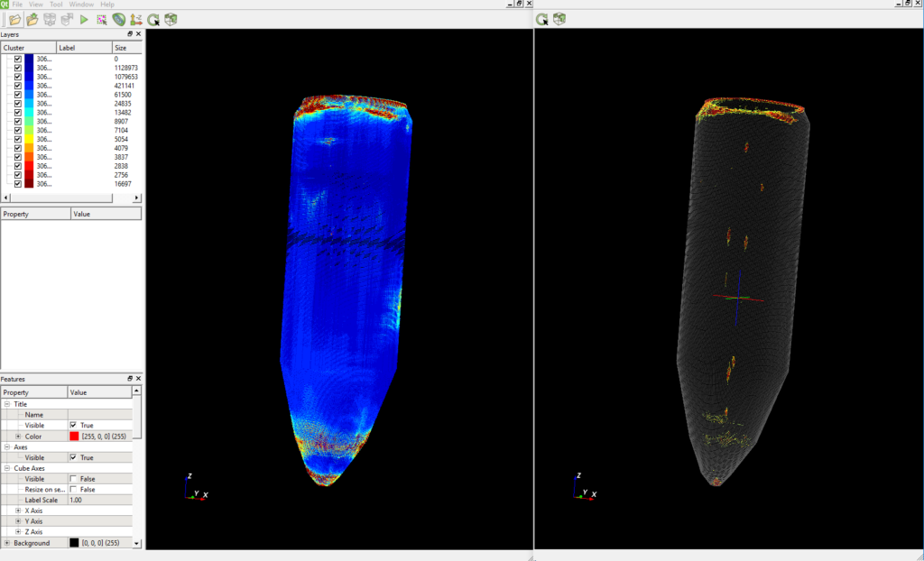Toggle the Axes Visible checkbox
Image resolution: width=924 pixels, height=561 pixels.
(73, 457)
